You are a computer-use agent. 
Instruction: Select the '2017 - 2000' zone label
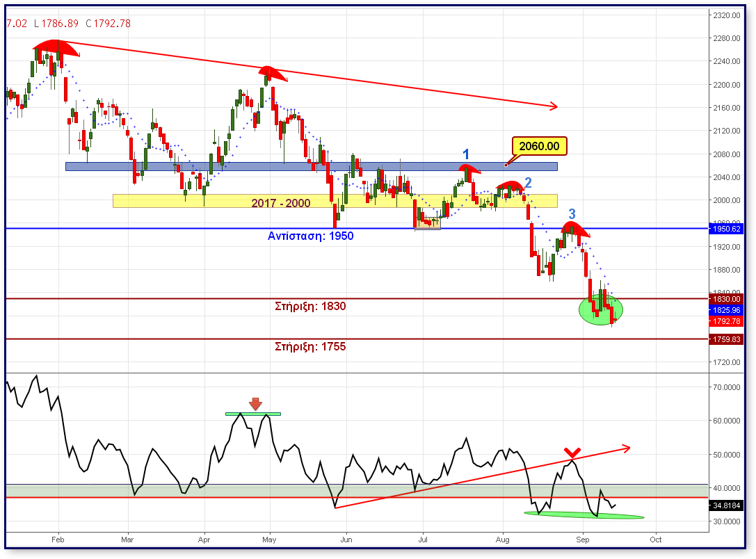pos(280,203)
